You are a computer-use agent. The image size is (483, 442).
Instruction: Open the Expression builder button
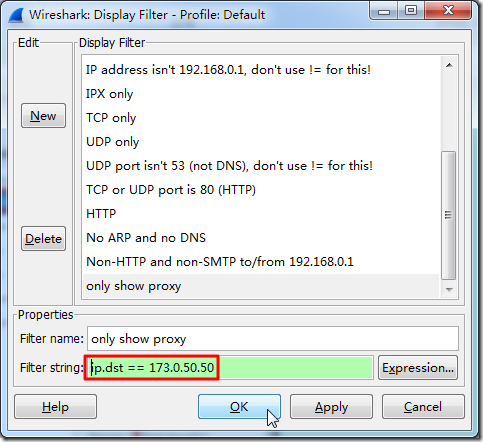click(418, 368)
